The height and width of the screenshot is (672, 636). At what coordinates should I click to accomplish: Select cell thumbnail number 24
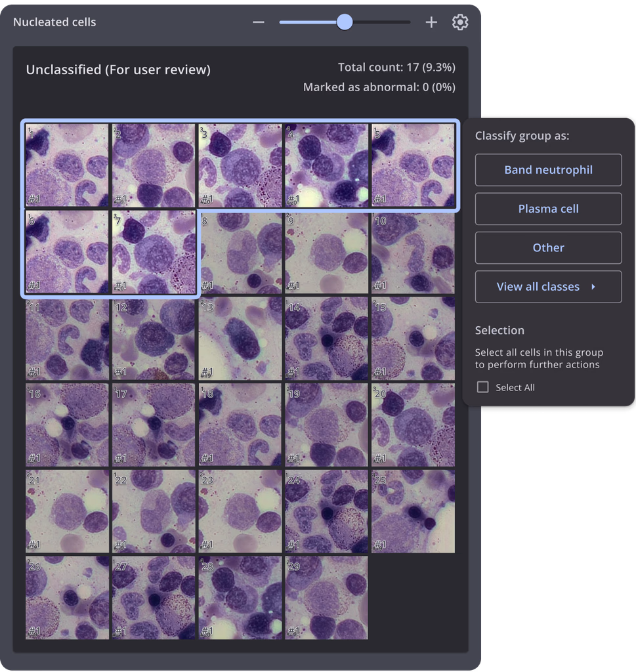pos(327,512)
